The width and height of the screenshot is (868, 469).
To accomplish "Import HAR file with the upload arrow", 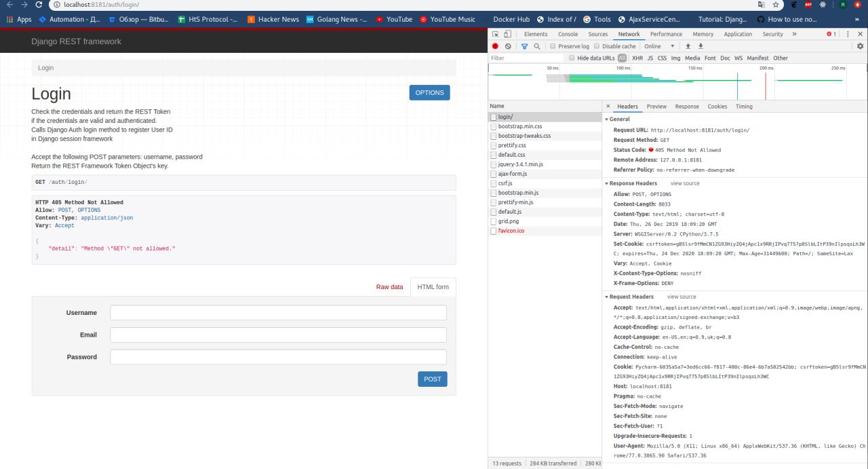I will coord(688,46).
